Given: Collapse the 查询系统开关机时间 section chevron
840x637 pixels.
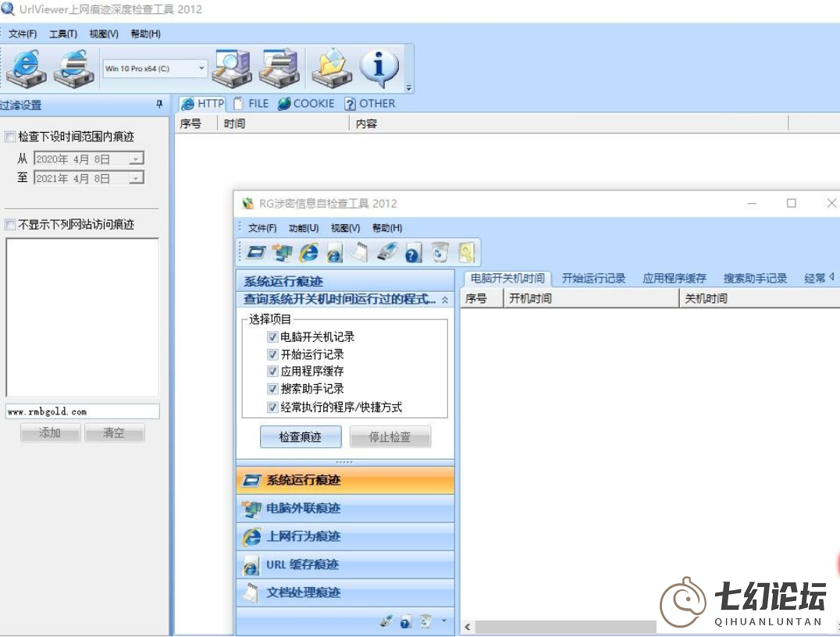Looking at the screenshot, I should [445, 300].
